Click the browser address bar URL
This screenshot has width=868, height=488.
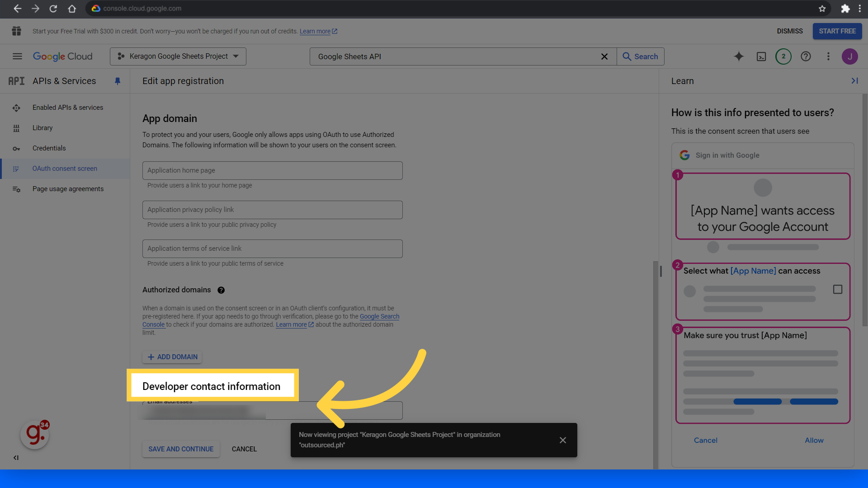[x=142, y=9]
